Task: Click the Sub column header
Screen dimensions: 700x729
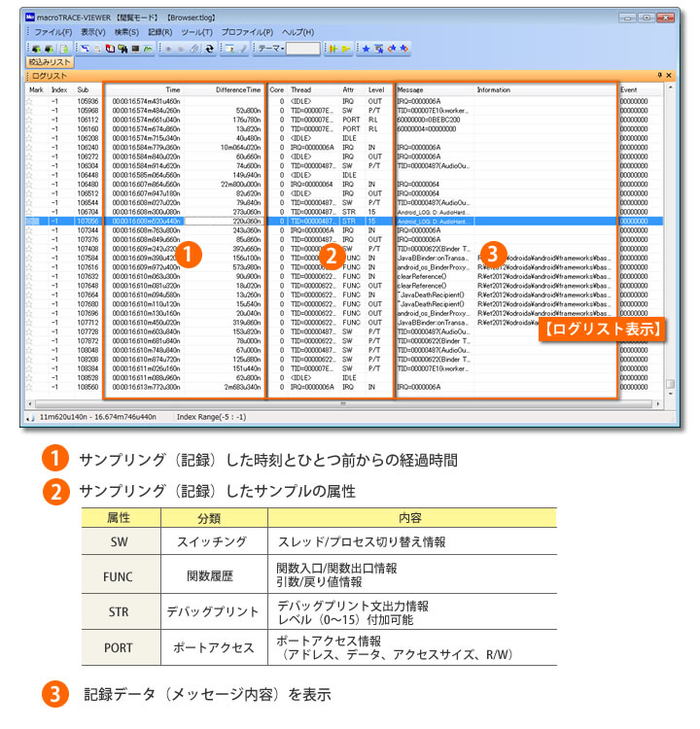Action: [x=87, y=89]
